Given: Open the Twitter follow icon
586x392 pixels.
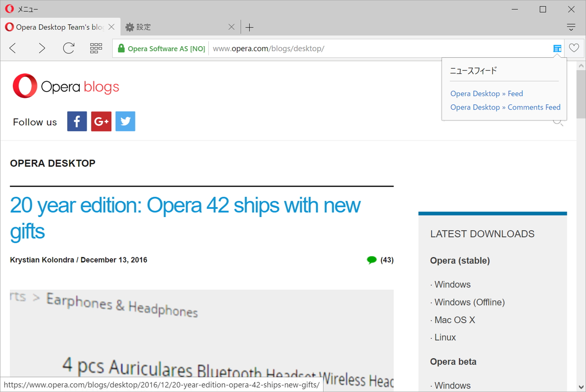Looking at the screenshot, I should pos(125,121).
